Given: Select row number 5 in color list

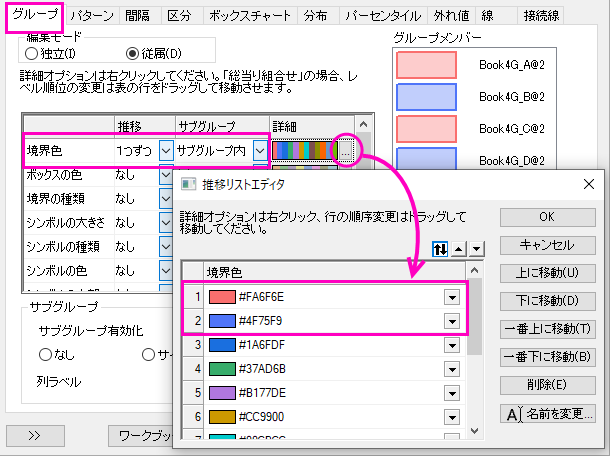Looking at the screenshot, I should coord(193,393).
